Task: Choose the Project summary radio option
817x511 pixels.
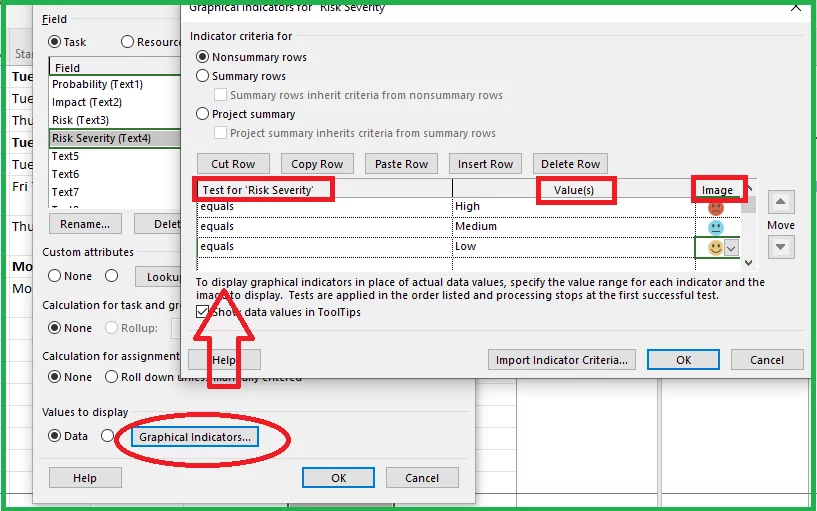Action: point(203,114)
